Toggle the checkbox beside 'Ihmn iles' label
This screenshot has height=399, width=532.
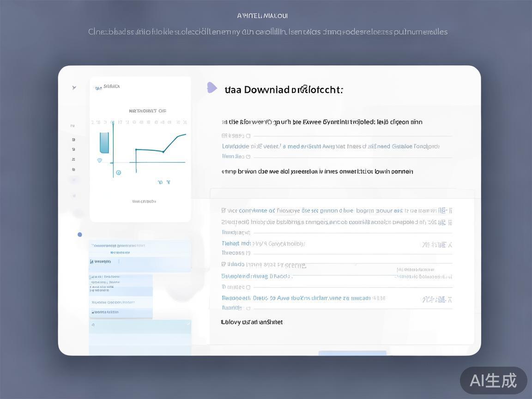(x=248, y=157)
